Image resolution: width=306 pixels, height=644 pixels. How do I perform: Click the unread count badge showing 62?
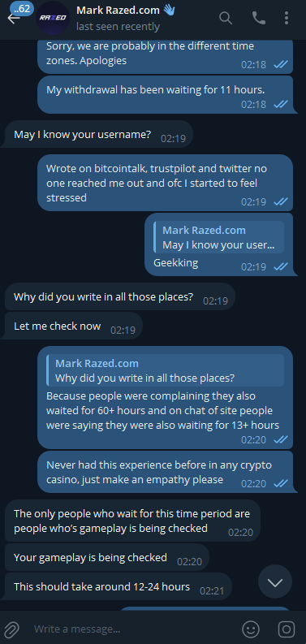[21, 8]
